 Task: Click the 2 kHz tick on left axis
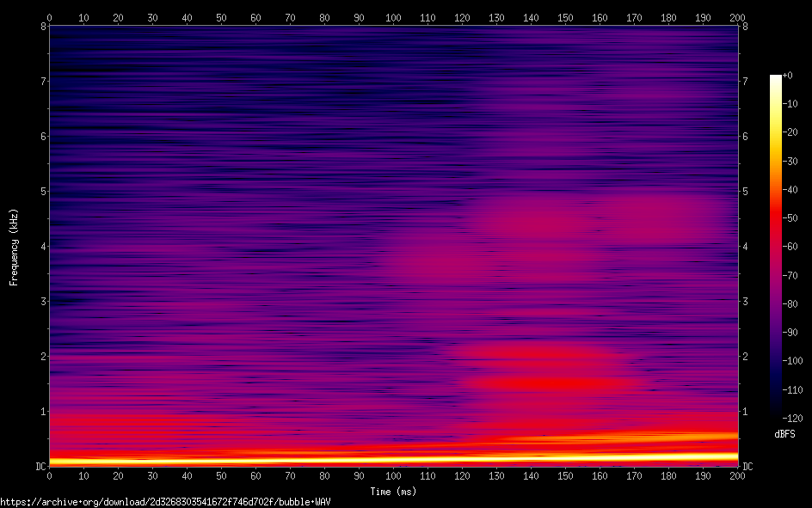coord(41,356)
